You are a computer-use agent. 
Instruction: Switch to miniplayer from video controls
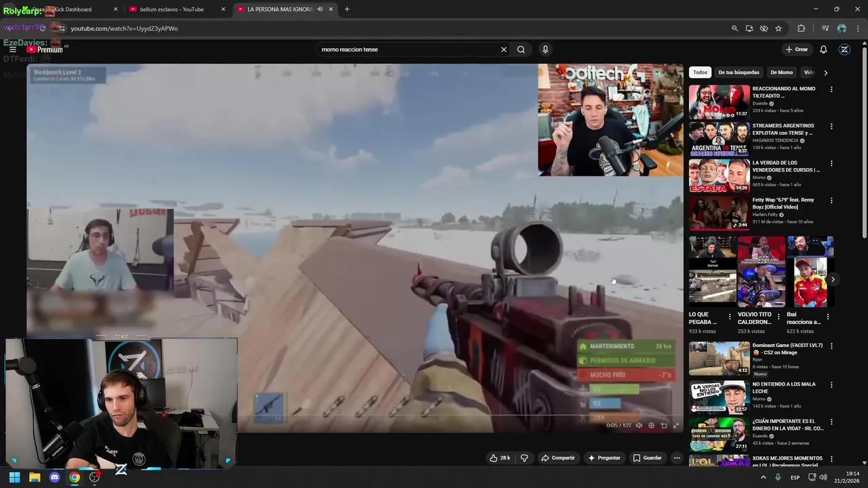coord(664,426)
